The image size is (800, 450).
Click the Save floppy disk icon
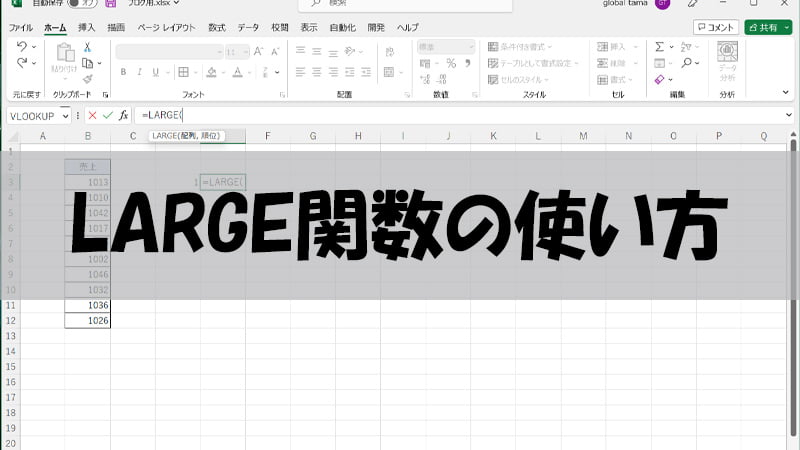[109, 4]
